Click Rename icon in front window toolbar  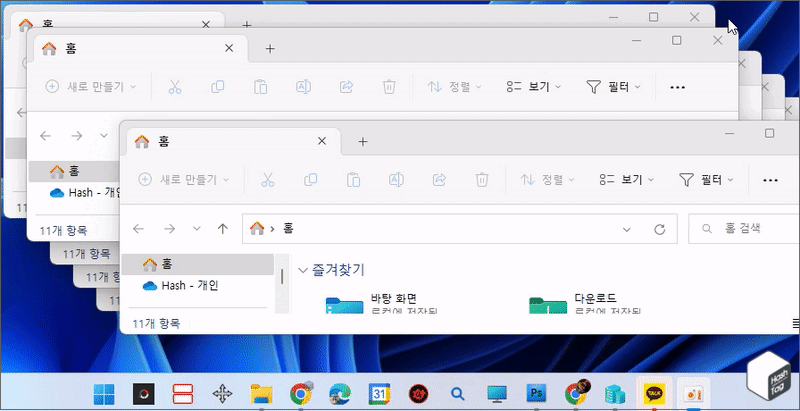(x=396, y=179)
